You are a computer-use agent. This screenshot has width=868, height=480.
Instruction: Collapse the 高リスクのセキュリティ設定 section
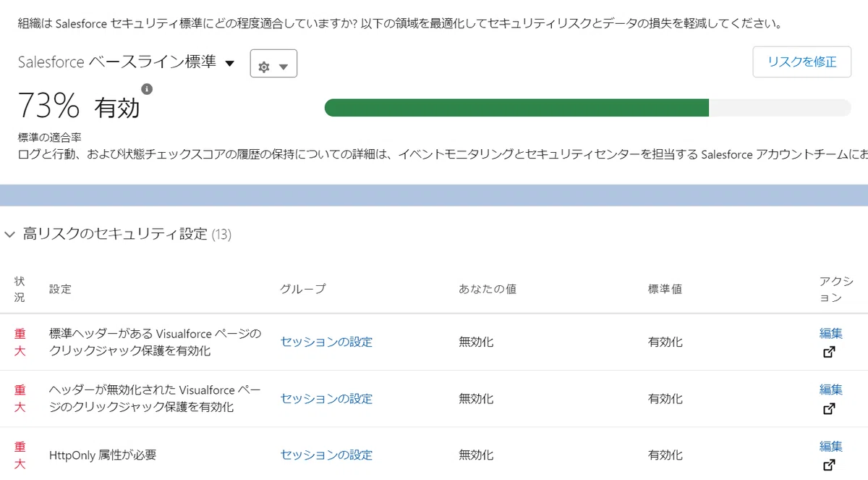coord(9,235)
